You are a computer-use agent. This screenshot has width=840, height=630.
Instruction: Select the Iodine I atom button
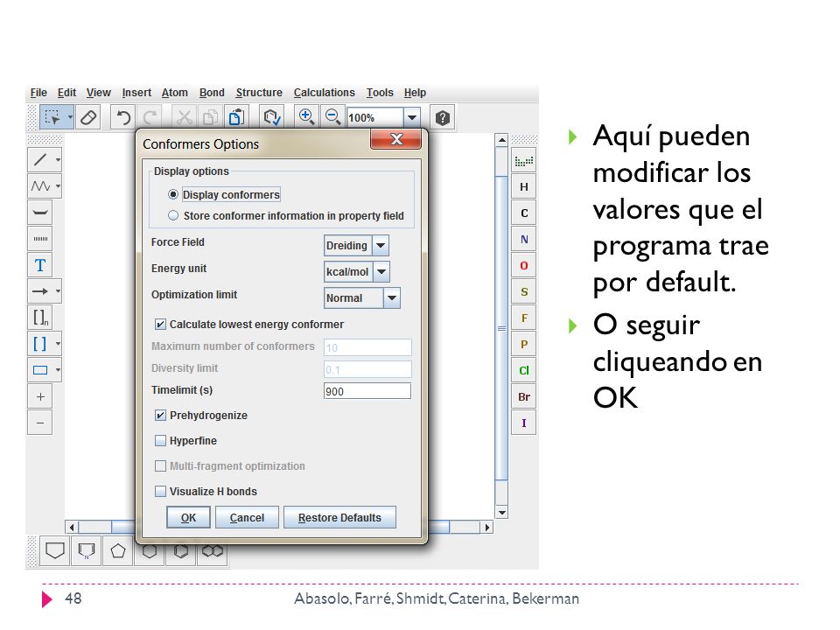click(x=524, y=423)
